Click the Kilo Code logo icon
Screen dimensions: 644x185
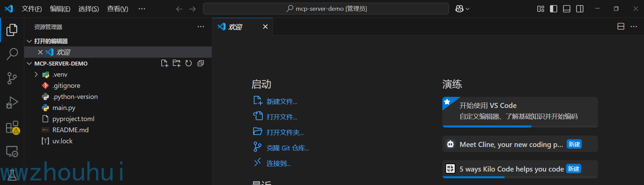pyautogui.click(x=450, y=169)
